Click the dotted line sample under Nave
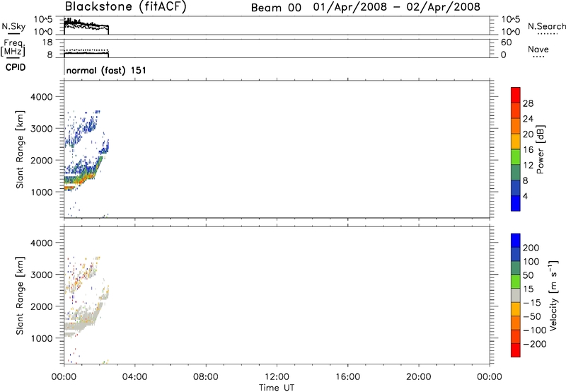 pos(539,57)
